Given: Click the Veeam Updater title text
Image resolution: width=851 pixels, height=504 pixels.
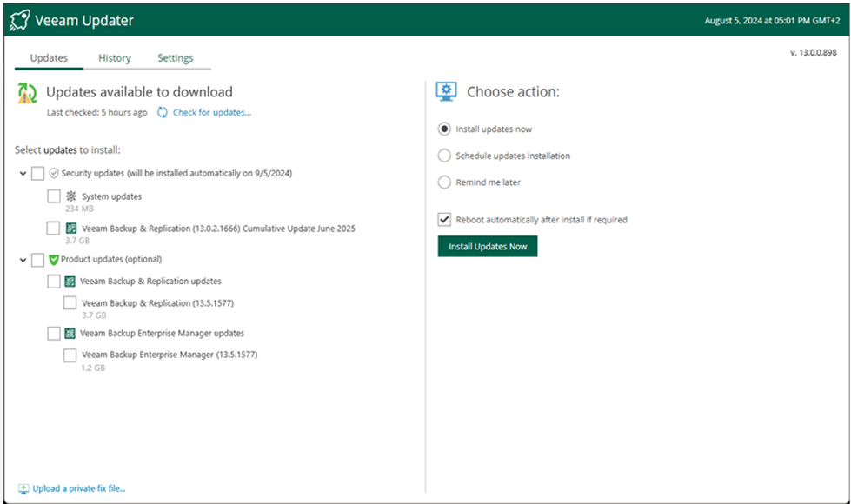Looking at the screenshot, I should (x=84, y=21).
